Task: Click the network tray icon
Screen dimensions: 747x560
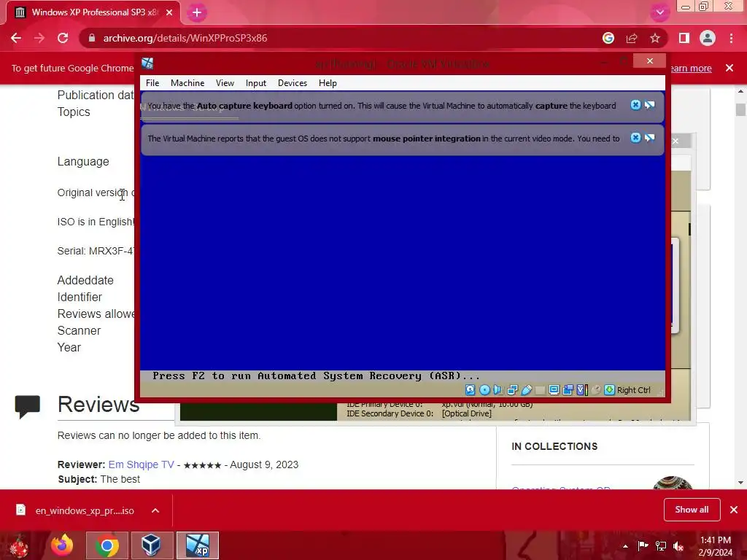Action: click(x=661, y=546)
